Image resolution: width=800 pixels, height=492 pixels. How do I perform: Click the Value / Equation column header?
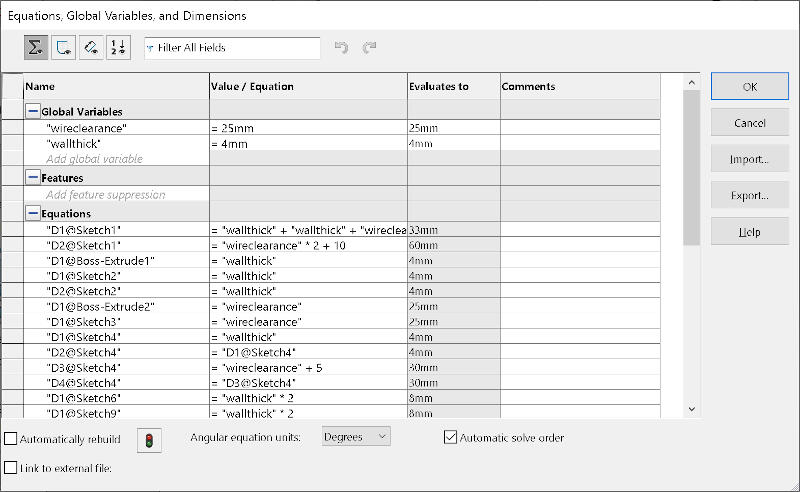click(308, 86)
